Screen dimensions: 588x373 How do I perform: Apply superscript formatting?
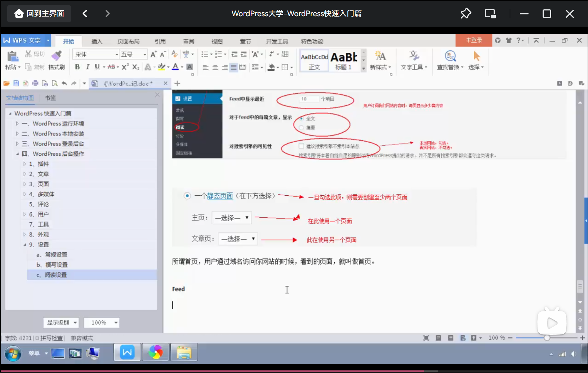point(125,67)
